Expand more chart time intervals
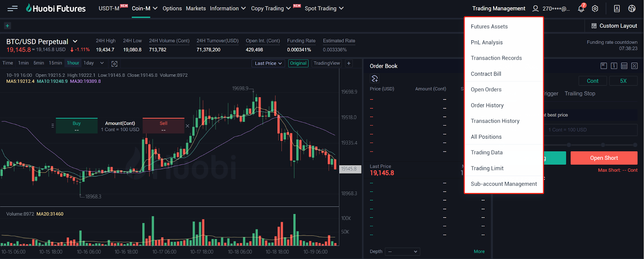The height and width of the screenshot is (259, 644). [102, 63]
